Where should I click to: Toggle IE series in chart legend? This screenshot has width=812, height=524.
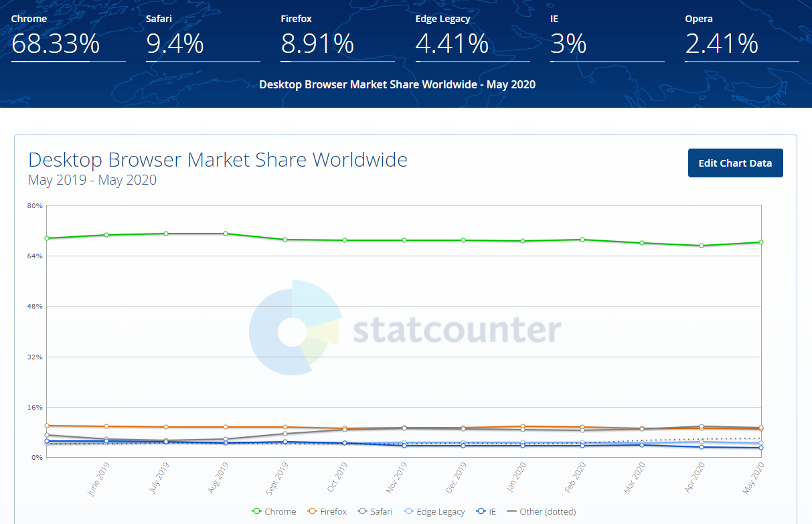(x=485, y=511)
